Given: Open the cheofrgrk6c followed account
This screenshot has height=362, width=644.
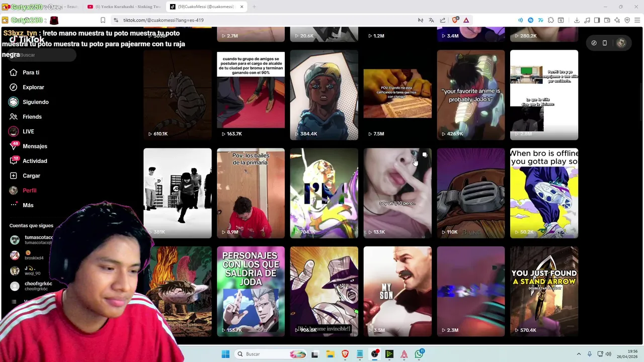Looking at the screenshot, I should point(31,287).
